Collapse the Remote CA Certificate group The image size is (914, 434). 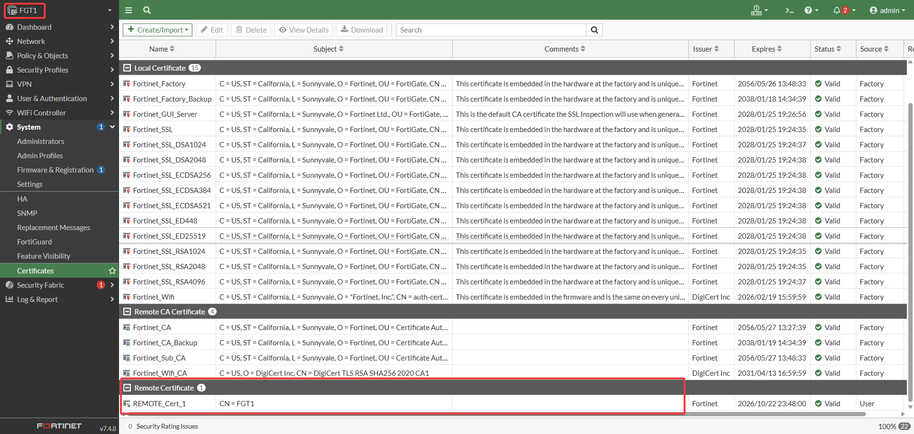click(126, 312)
